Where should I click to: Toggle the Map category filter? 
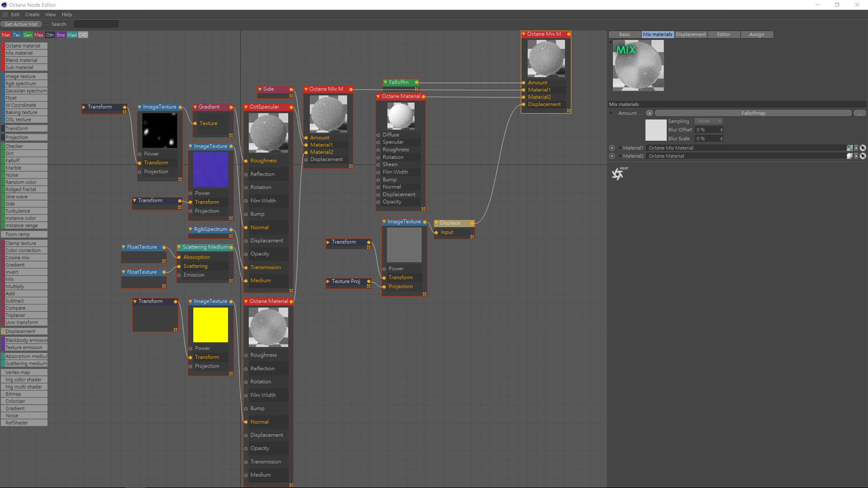tap(39, 35)
